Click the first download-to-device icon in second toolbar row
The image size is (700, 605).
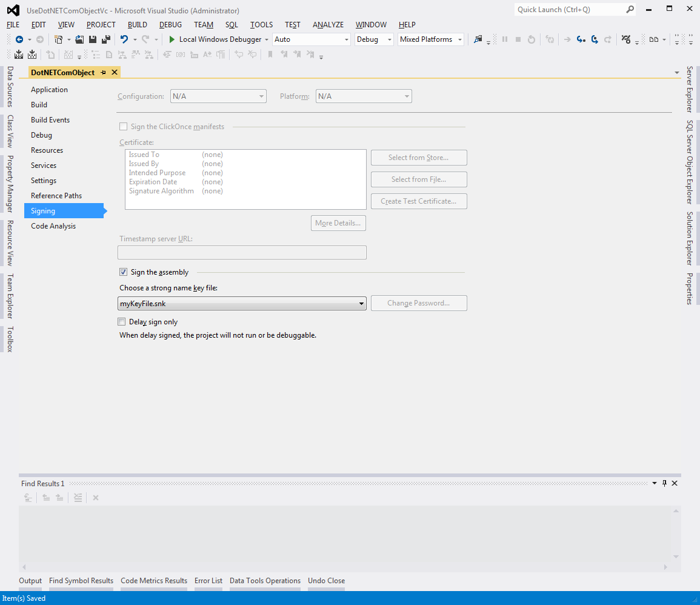(x=19, y=55)
